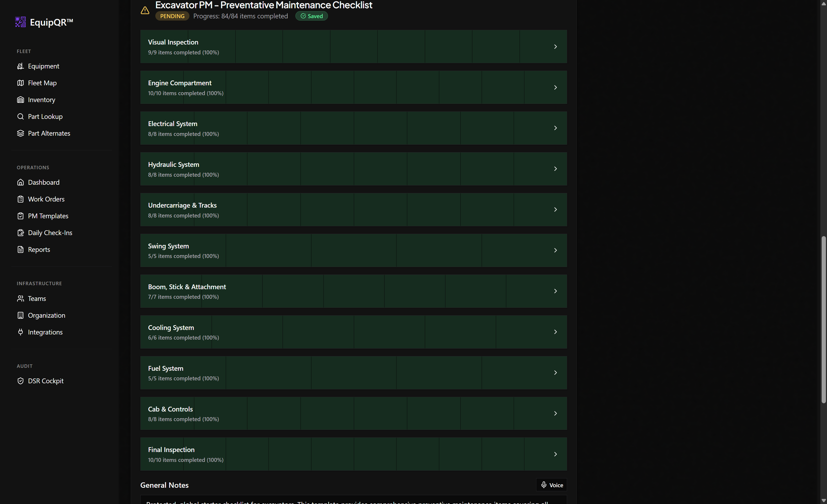
Task: Open the Equipment page
Action: point(44,66)
